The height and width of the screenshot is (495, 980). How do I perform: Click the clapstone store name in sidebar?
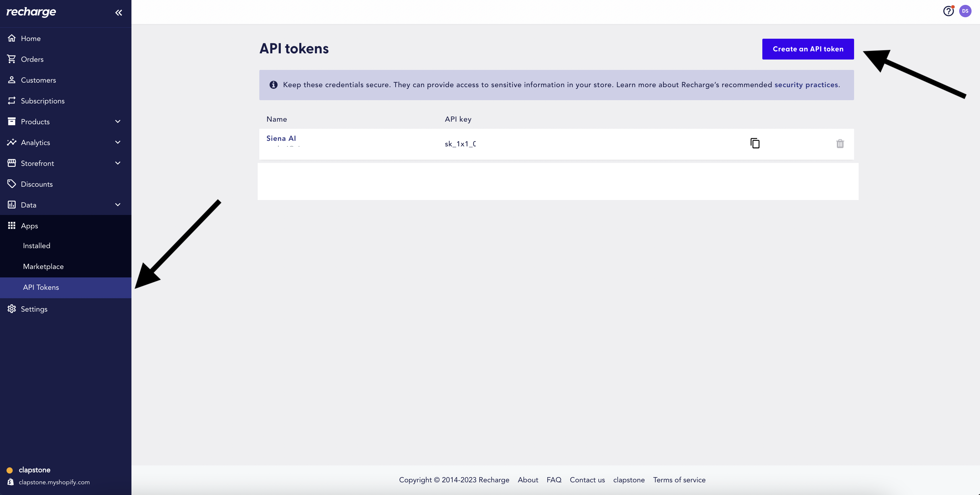pyautogui.click(x=34, y=470)
